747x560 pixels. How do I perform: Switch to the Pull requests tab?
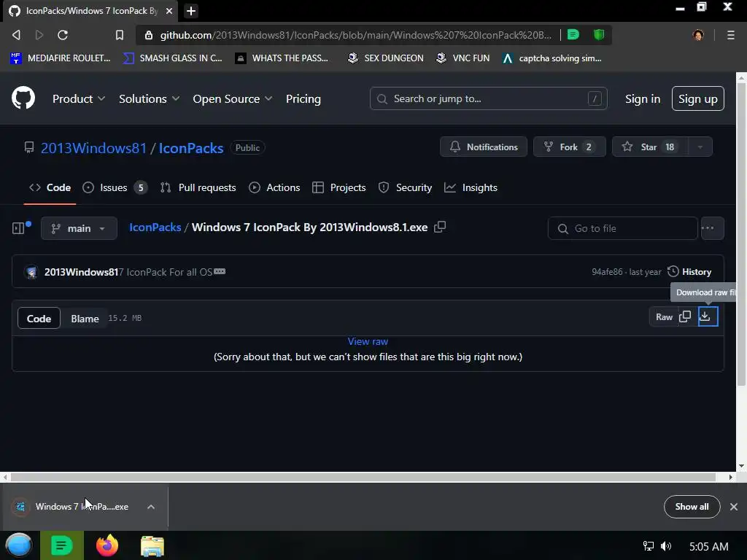coord(198,187)
